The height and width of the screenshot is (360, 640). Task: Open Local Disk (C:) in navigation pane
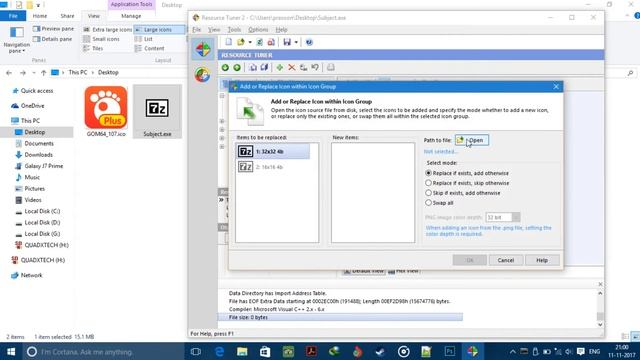(x=42, y=211)
